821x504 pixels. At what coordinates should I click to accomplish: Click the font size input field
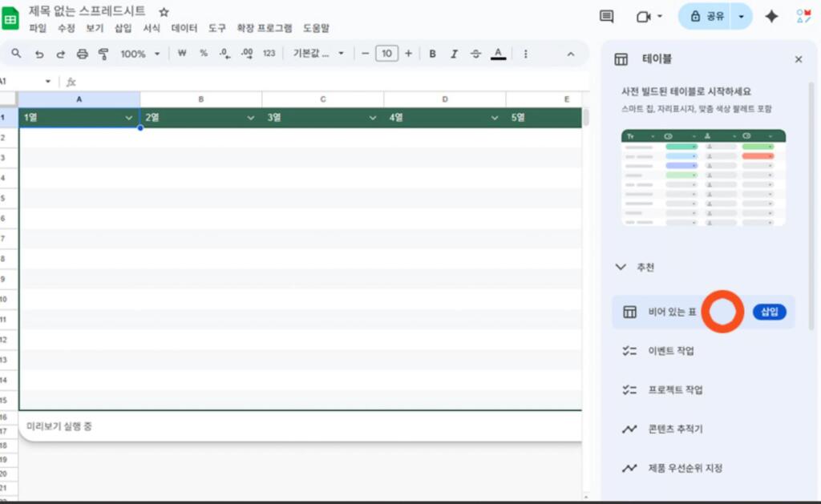pyautogui.click(x=386, y=54)
